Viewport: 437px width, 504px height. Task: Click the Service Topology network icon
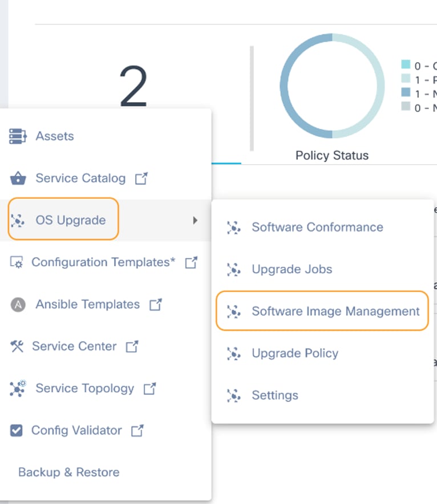(x=18, y=388)
